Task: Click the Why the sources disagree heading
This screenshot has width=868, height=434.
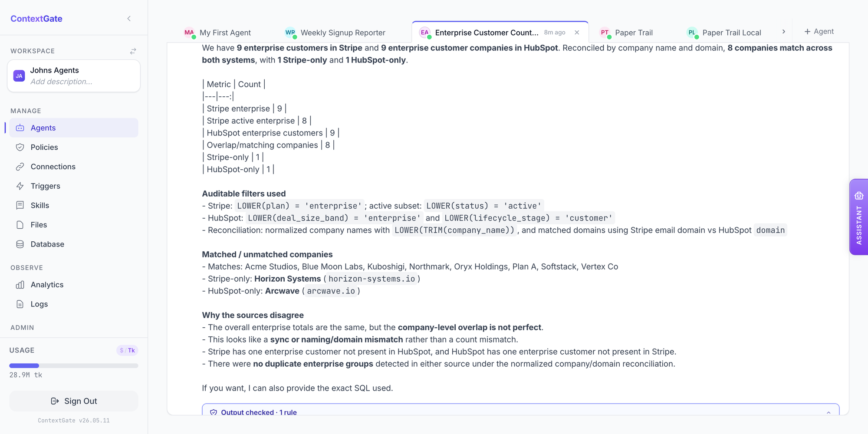Action: pos(253,316)
